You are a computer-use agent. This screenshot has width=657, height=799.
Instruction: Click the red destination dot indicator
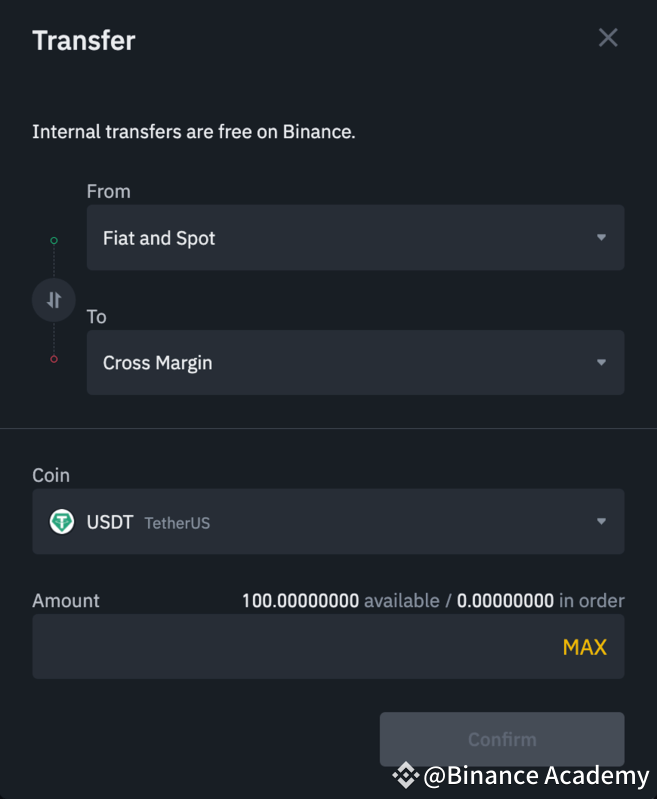54,359
